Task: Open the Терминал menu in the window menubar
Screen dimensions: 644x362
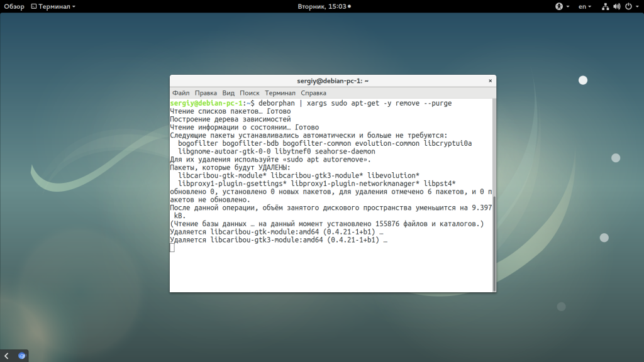Action: tap(280, 93)
